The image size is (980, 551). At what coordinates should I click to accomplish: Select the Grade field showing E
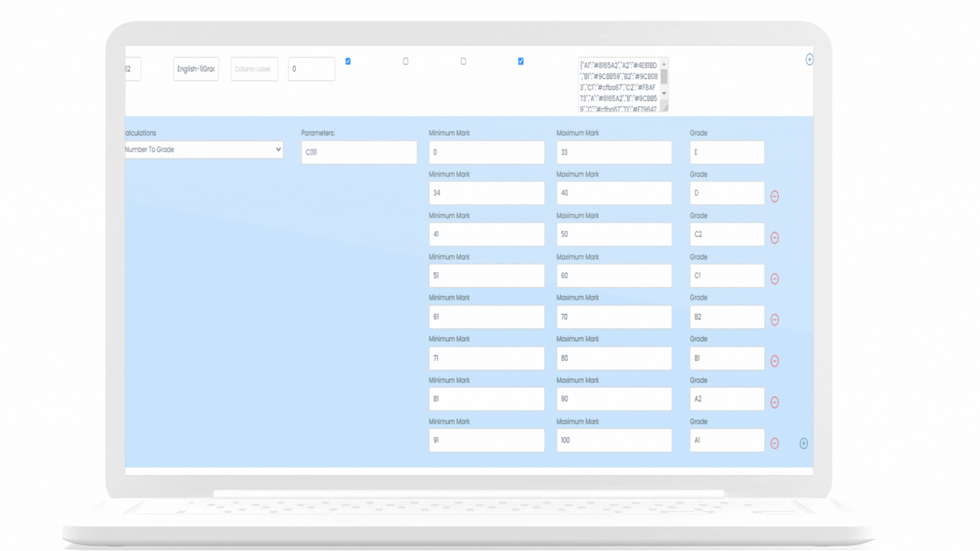(727, 152)
